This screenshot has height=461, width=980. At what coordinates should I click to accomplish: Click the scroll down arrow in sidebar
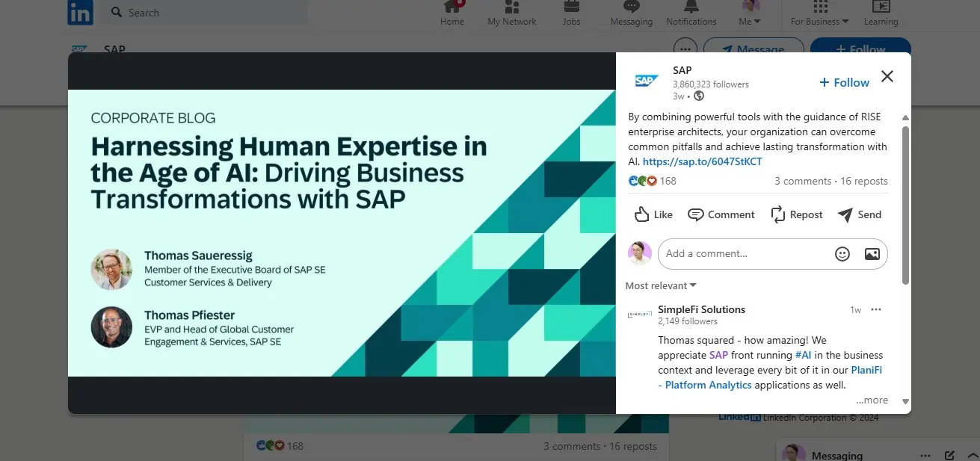tap(905, 402)
